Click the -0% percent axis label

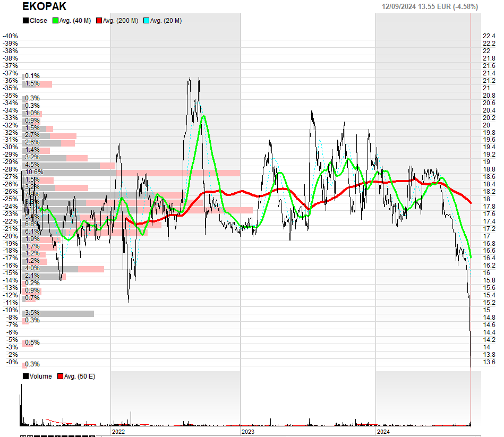pyautogui.click(x=12, y=362)
